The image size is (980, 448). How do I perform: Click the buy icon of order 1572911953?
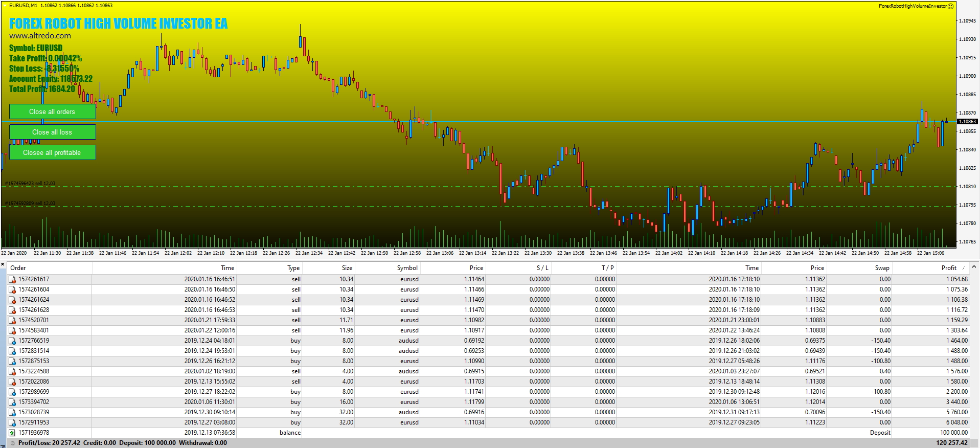point(12,422)
